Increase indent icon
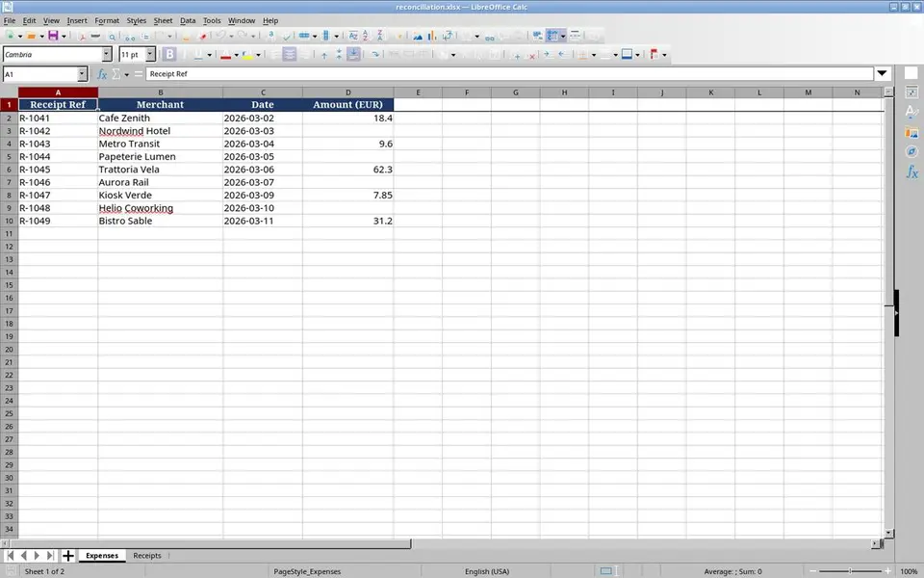924x578 pixels. pos(548,54)
